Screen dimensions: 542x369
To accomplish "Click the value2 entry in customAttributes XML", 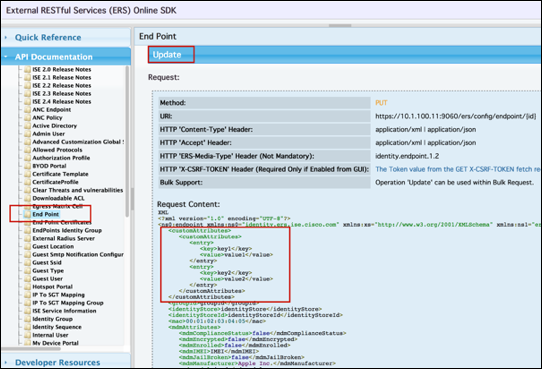I will pos(236,279).
